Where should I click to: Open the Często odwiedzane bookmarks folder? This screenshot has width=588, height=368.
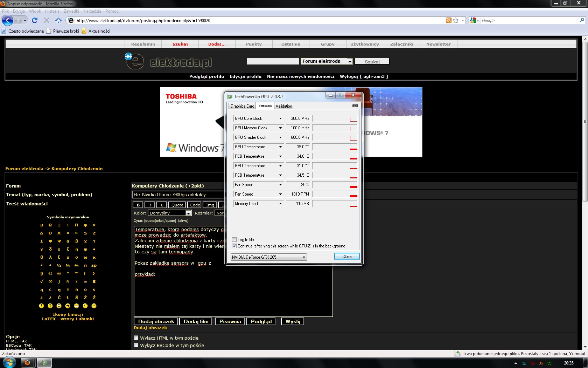pyautogui.click(x=23, y=31)
